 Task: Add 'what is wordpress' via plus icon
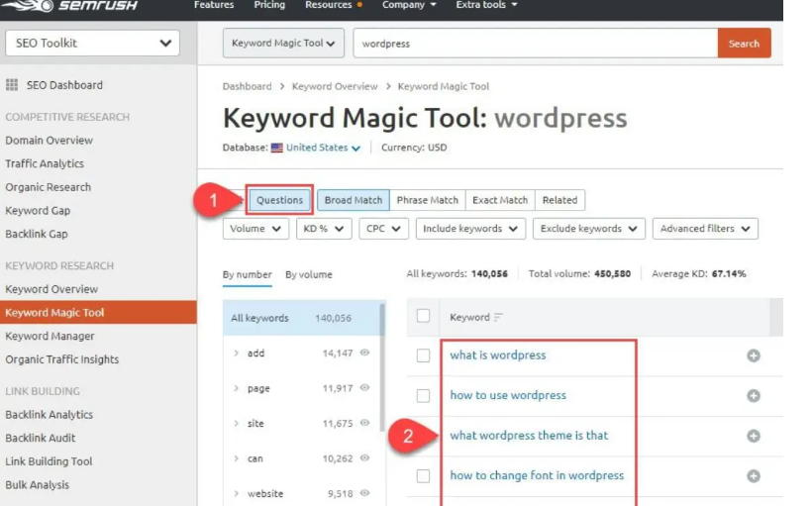pyautogui.click(x=754, y=355)
